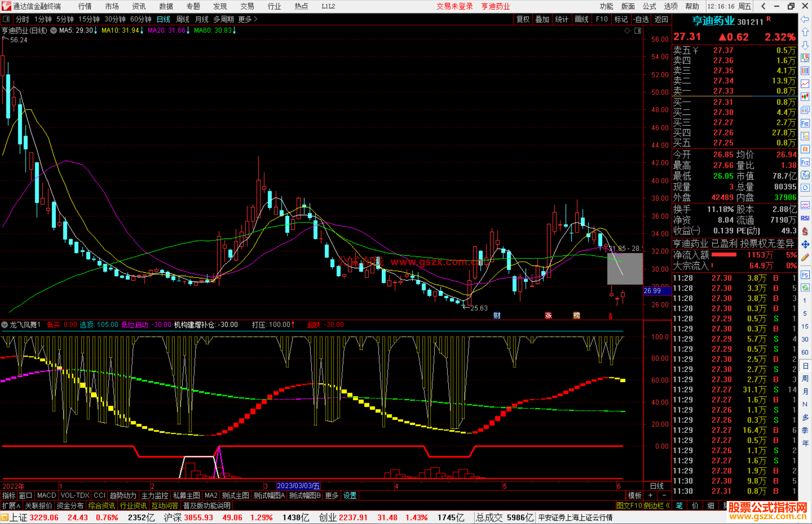Click the back arrow in right sidebar

click(x=805, y=19)
